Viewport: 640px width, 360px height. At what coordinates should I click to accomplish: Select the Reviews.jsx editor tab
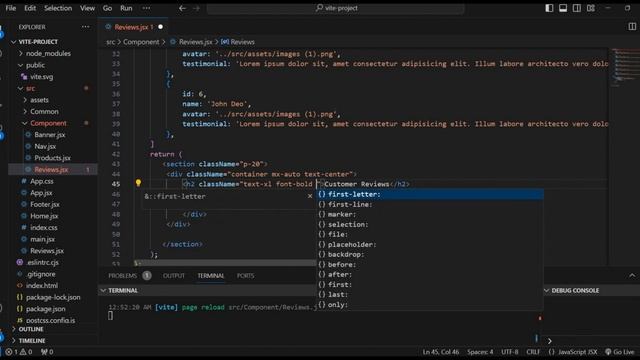133,27
